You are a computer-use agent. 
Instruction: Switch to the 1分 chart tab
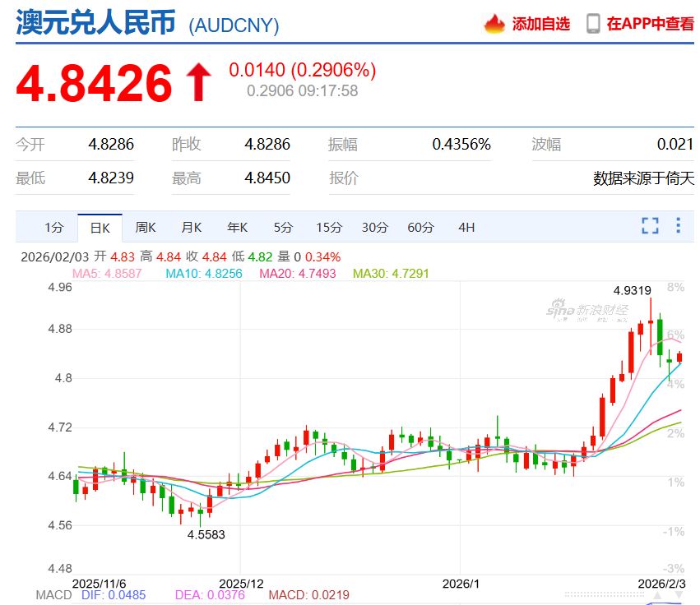pyautogui.click(x=54, y=228)
